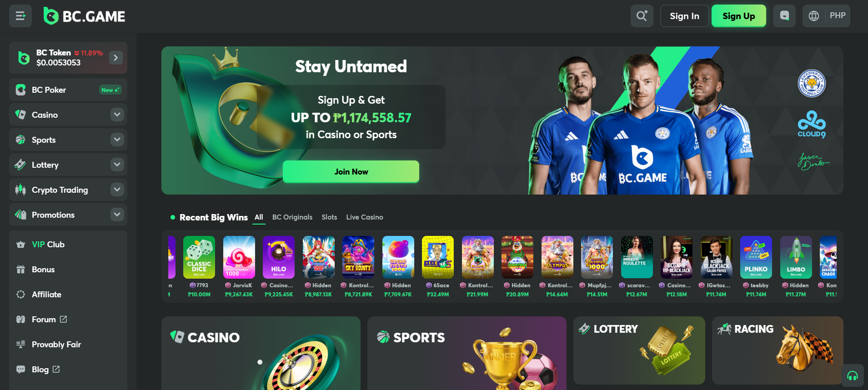Image resolution: width=868 pixels, height=390 pixels.
Task: Open the Classic Dice game thumbnail
Action: [199, 257]
